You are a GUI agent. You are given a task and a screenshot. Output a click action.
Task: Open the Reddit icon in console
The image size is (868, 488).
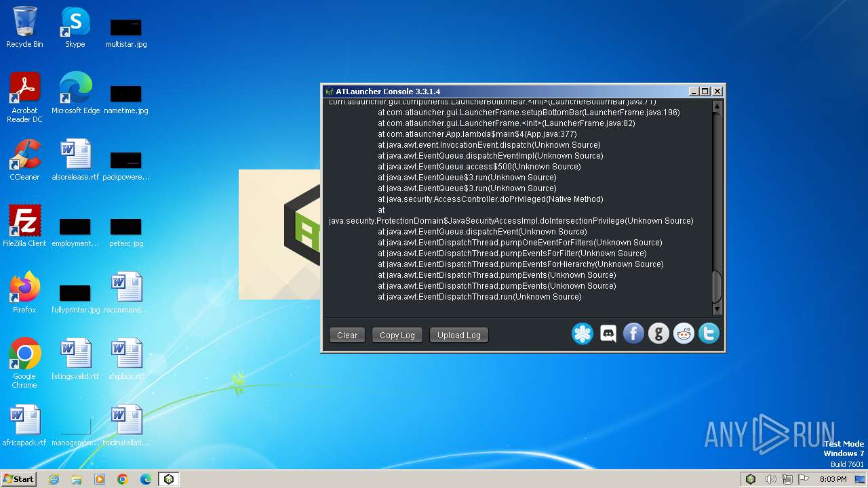[x=684, y=333]
